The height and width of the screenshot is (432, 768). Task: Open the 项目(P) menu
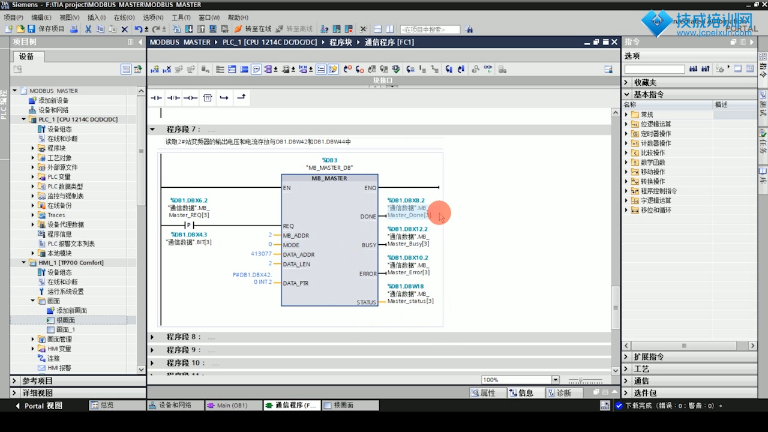(13, 17)
